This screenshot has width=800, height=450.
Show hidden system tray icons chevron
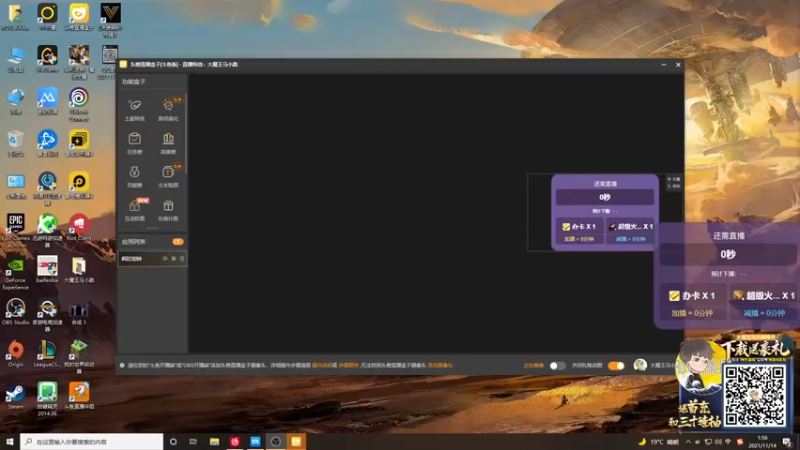pos(688,442)
